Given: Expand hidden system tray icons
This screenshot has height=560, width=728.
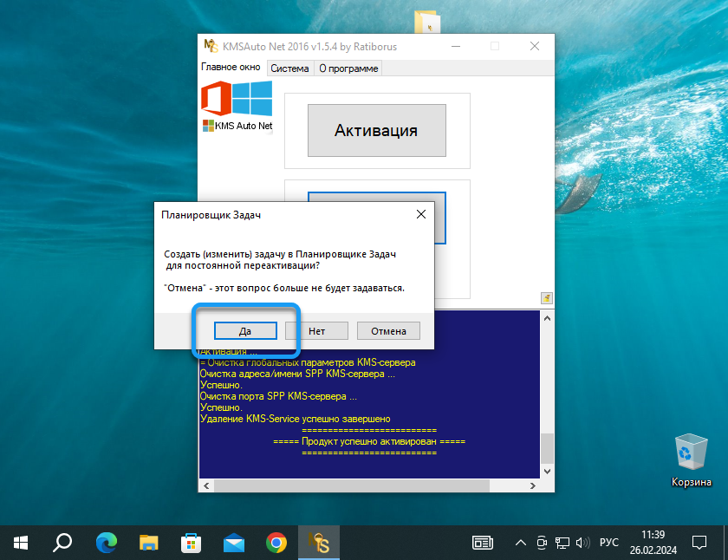Looking at the screenshot, I should [x=521, y=543].
